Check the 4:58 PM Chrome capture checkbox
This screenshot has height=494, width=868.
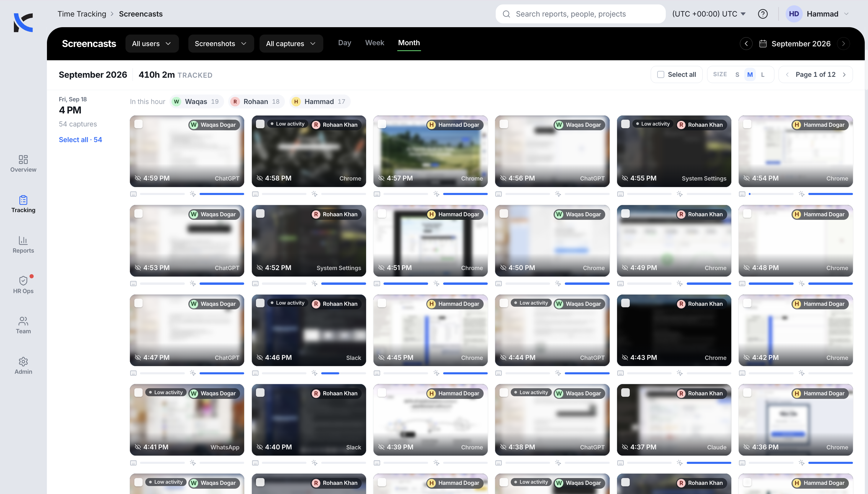click(260, 124)
